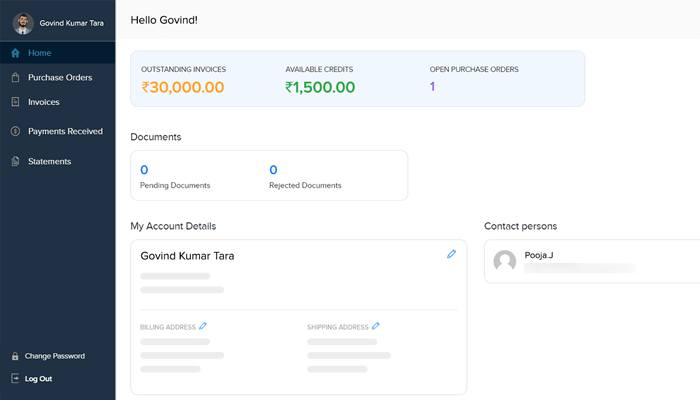700x400 pixels.
Task: Select Statements in the sidebar
Action: click(x=49, y=161)
